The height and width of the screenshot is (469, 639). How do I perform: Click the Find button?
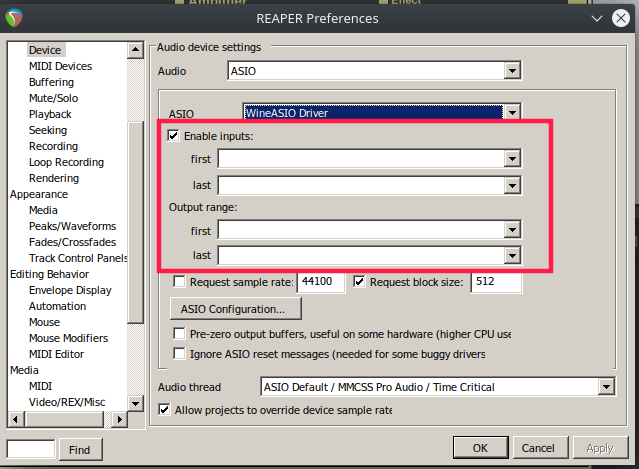pyautogui.click(x=80, y=449)
